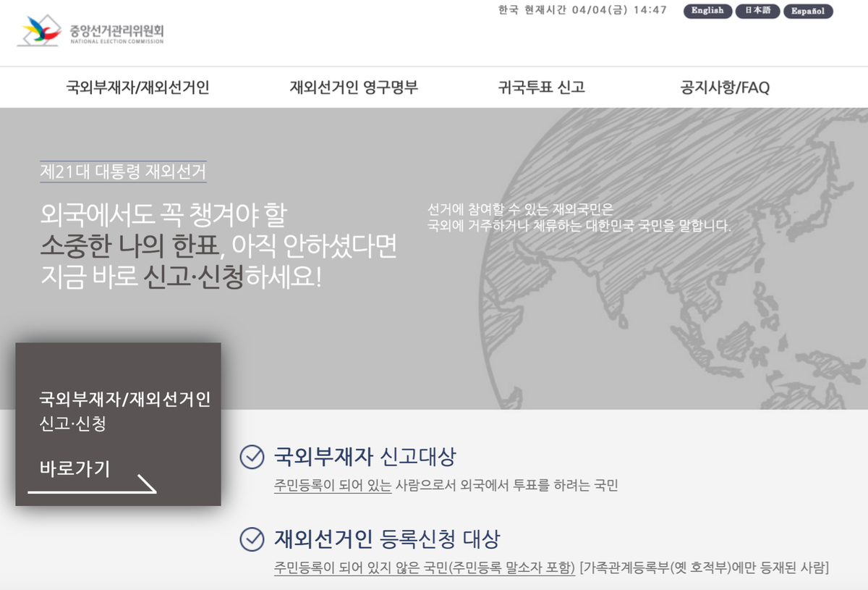
Task: Click the 바로가기 shortcut link
Action: (x=75, y=469)
